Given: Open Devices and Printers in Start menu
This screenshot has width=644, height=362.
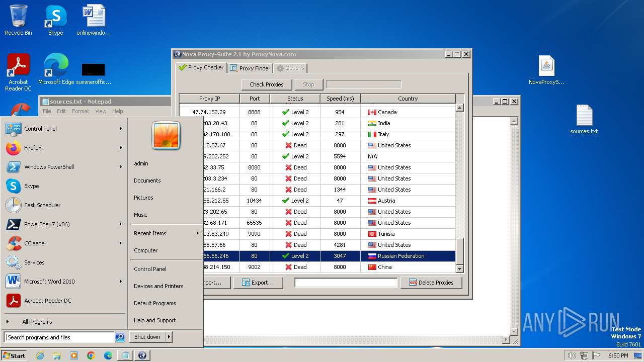Looking at the screenshot, I should pyautogui.click(x=166, y=286).
